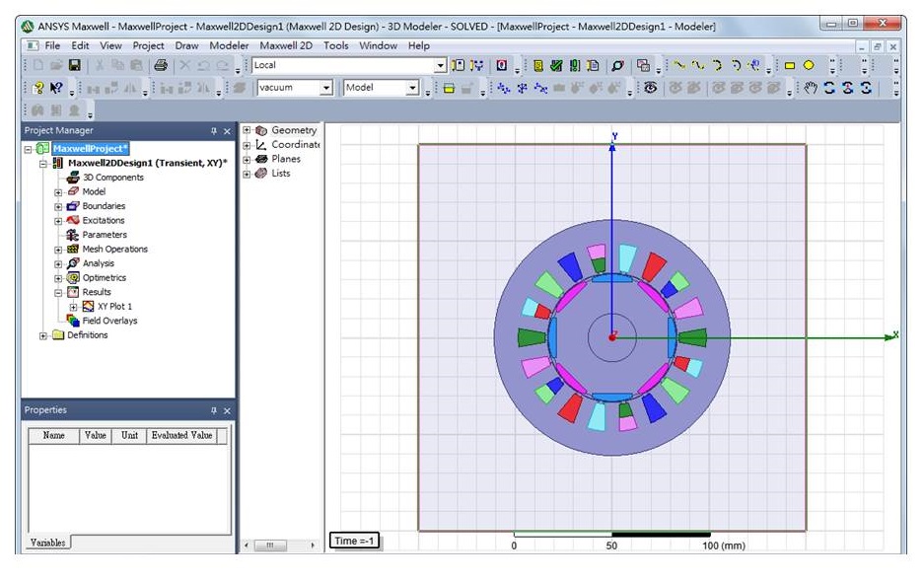The height and width of the screenshot is (581, 924).
Task: Toggle the Project Manager panel pin
Action: pos(213,131)
